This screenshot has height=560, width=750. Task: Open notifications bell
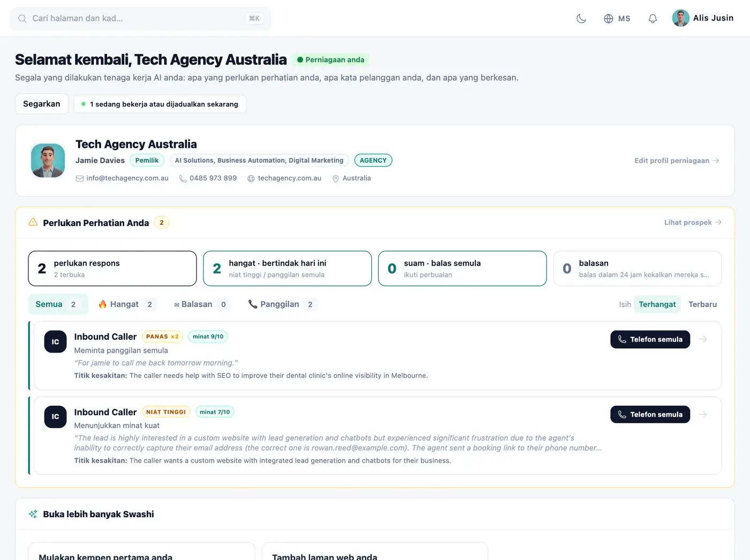[652, 19]
